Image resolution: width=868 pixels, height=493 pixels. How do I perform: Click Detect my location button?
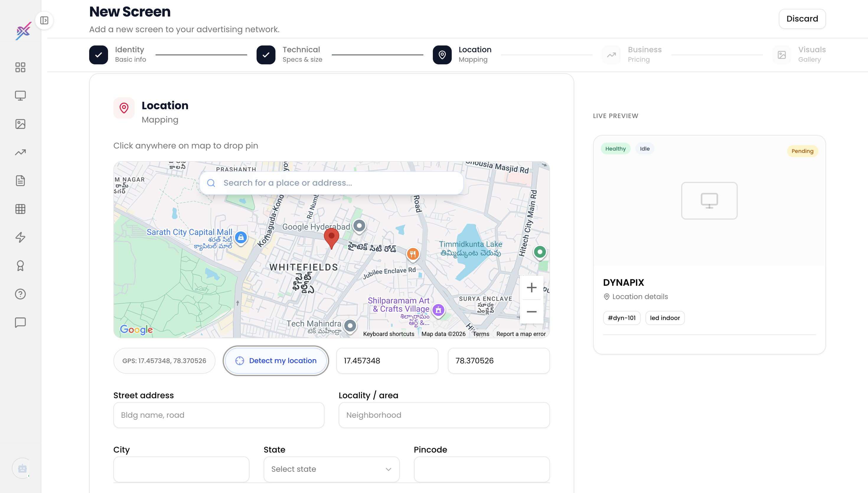tap(276, 361)
